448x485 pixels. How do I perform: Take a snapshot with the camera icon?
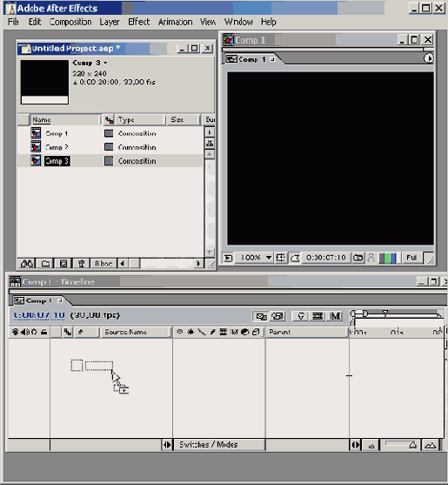click(358, 258)
